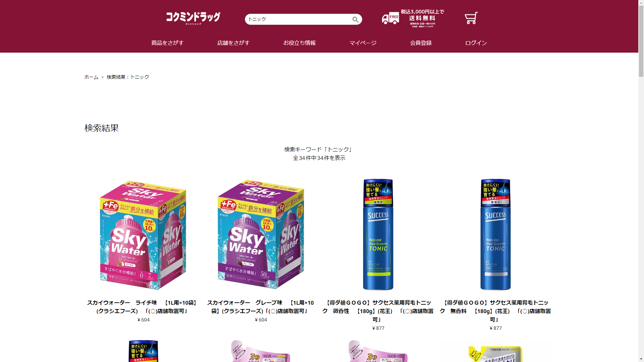Viewport: 644px width, 362px height.
Task: Go to the コクミンドラッグ logo homepage
Action: tap(193, 18)
